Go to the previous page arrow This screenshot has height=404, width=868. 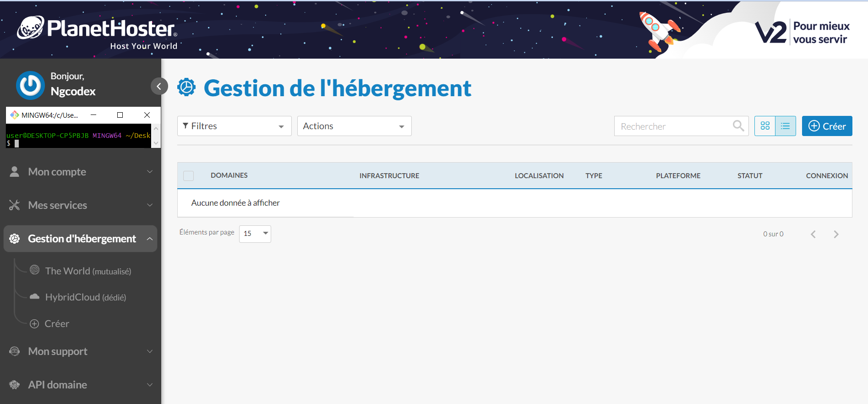click(813, 234)
